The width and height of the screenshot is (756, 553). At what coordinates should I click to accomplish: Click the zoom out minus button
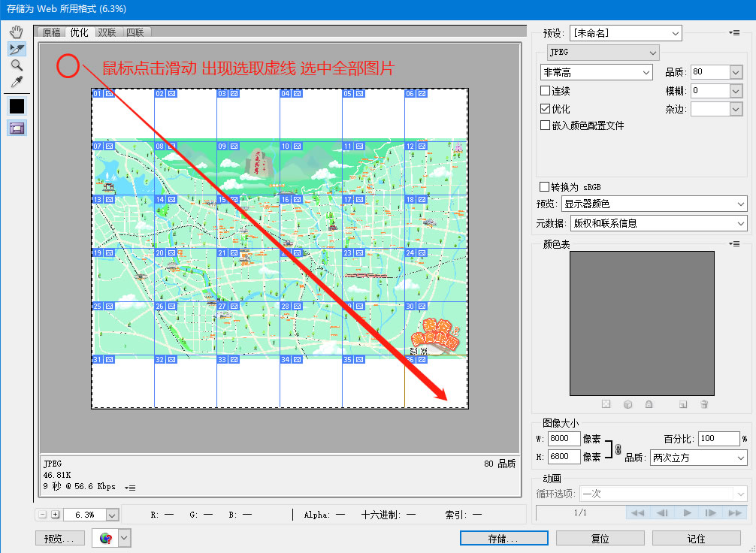[x=42, y=515]
